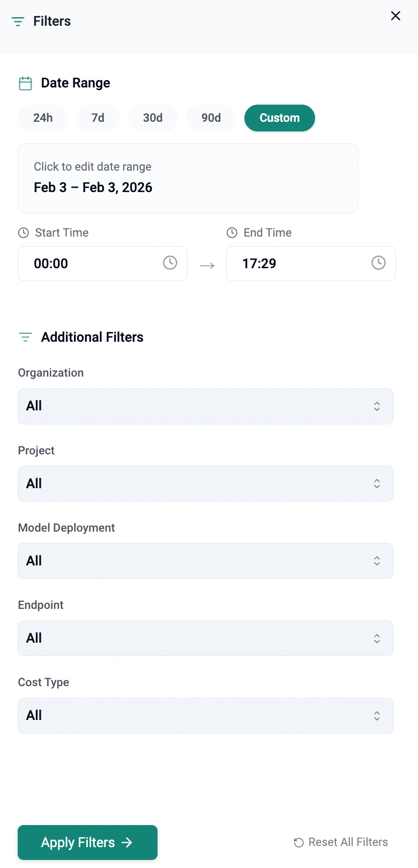Choose the 30d range chip
418x868 pixels.
[x=153, y=118]
